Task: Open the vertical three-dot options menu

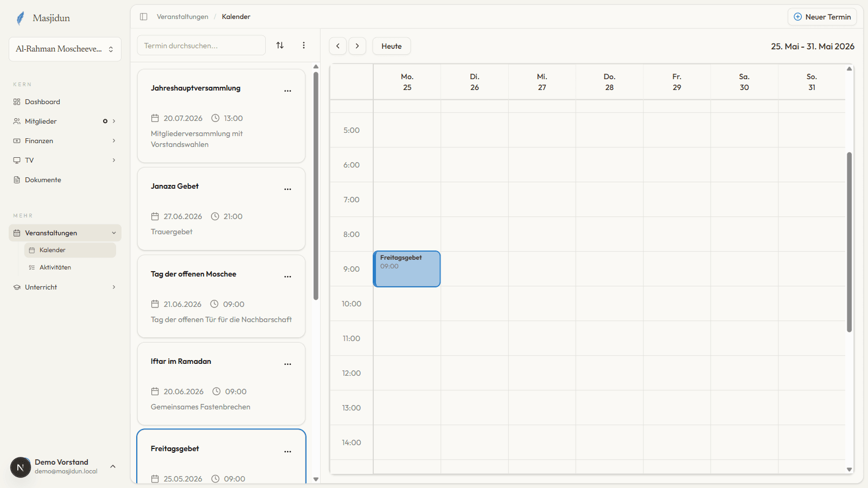Action: click(x=304, y=46)
